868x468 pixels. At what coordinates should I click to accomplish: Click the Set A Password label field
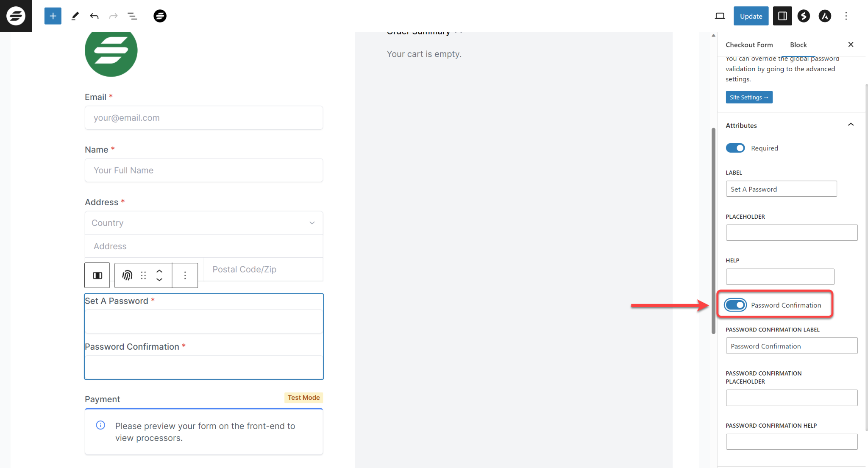[x=781, y=189]
